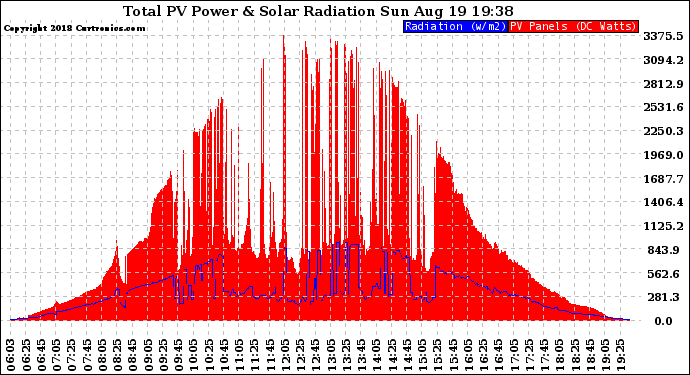Click the x-axis time label 15:25

(x=437, y=355)
